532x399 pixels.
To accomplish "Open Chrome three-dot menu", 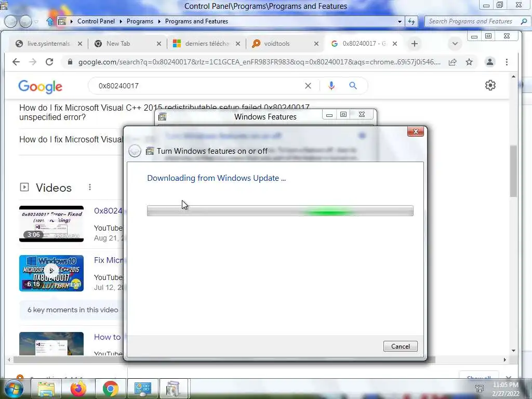I will point(507,62).
